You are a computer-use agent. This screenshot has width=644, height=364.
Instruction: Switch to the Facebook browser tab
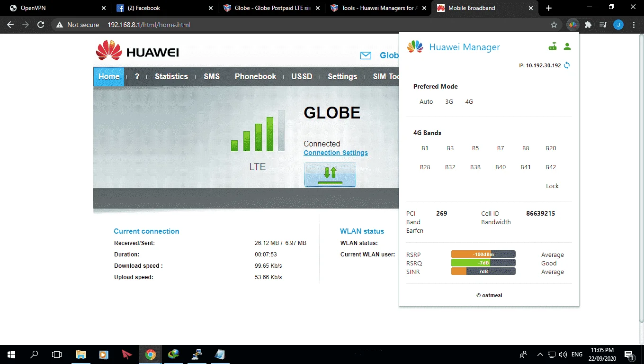click(164, 8)
